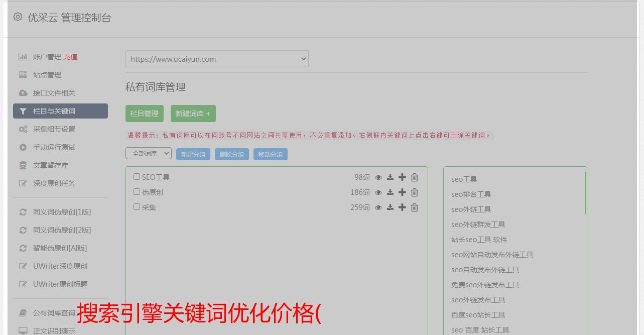
Task: Click the trash icon for SEO工具
Action: pyautogui.click(x=415, y=177)
